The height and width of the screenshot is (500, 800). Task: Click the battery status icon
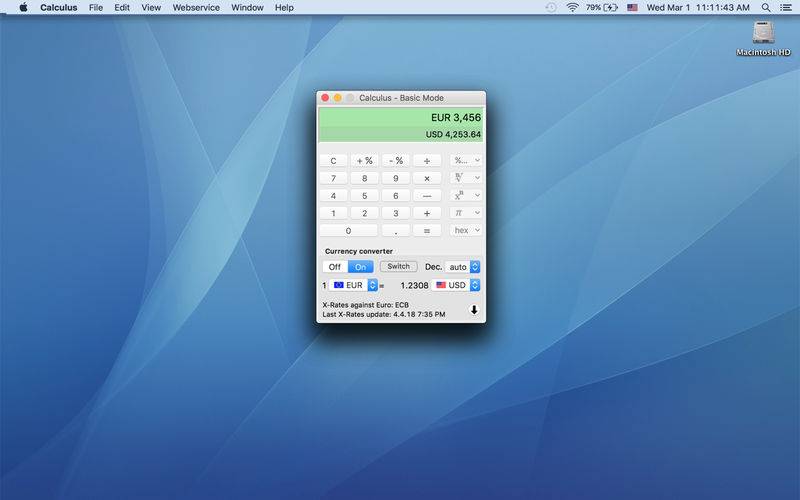pyautogui.click(x=611, y=8)
